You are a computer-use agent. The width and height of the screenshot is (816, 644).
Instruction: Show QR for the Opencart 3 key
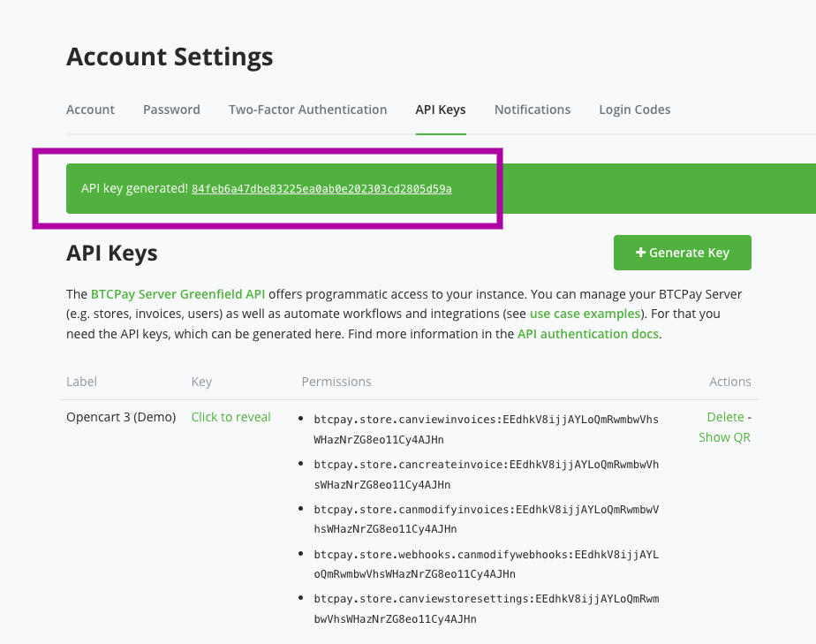[x=724, y=436]
